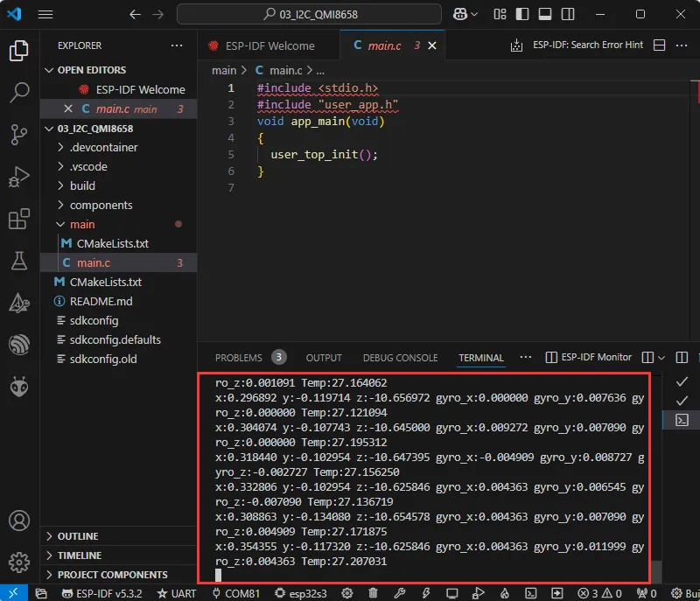700x601 pixels.
Task: Click the ESP-IDF Espressif sidebar icon
Action: coord(19,344)
